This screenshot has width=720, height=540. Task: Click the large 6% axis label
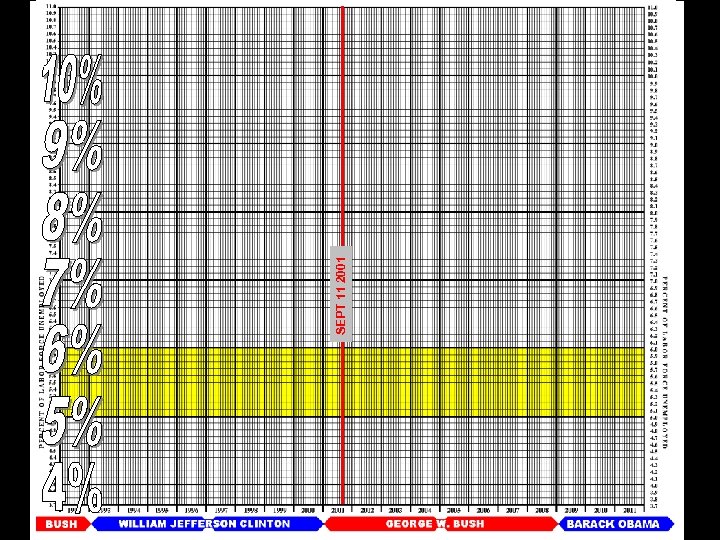[x=72, y=349]
